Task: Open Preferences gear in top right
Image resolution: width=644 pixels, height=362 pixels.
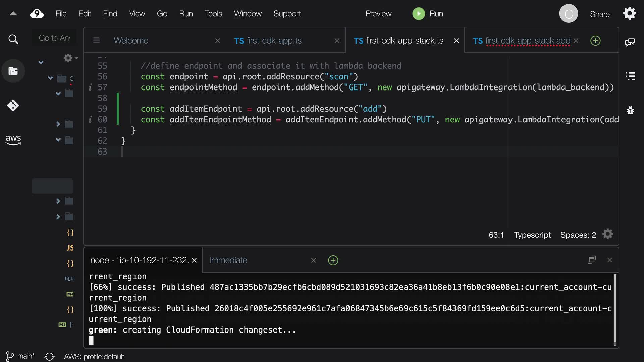Action: pyautogui.click(x=629, y=14)
